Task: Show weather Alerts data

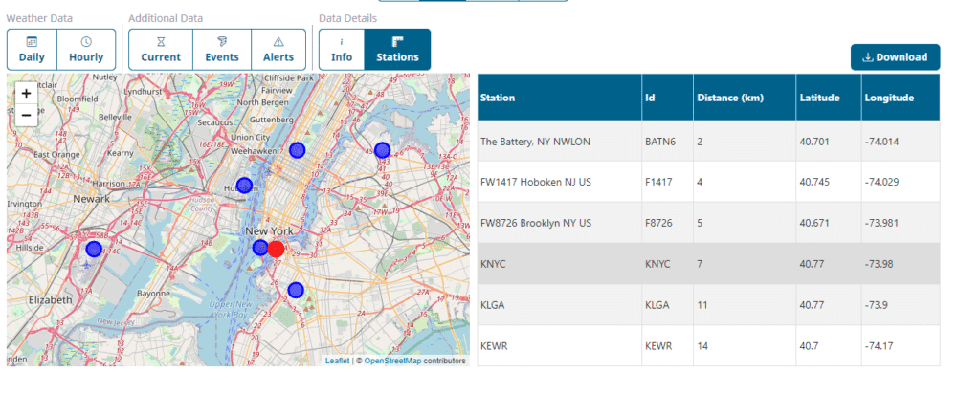Action: point(278,49)
